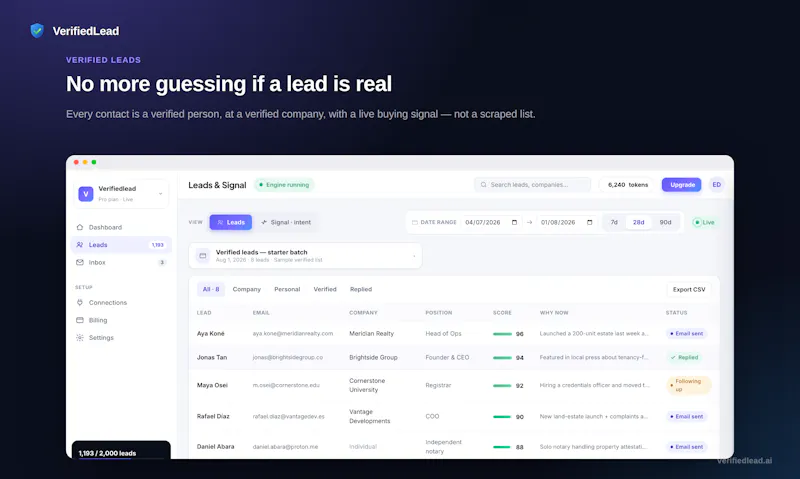The width and height of the screenshot is (800, 479).
Task: Open the Dashboard home icon
Action: 80,227
